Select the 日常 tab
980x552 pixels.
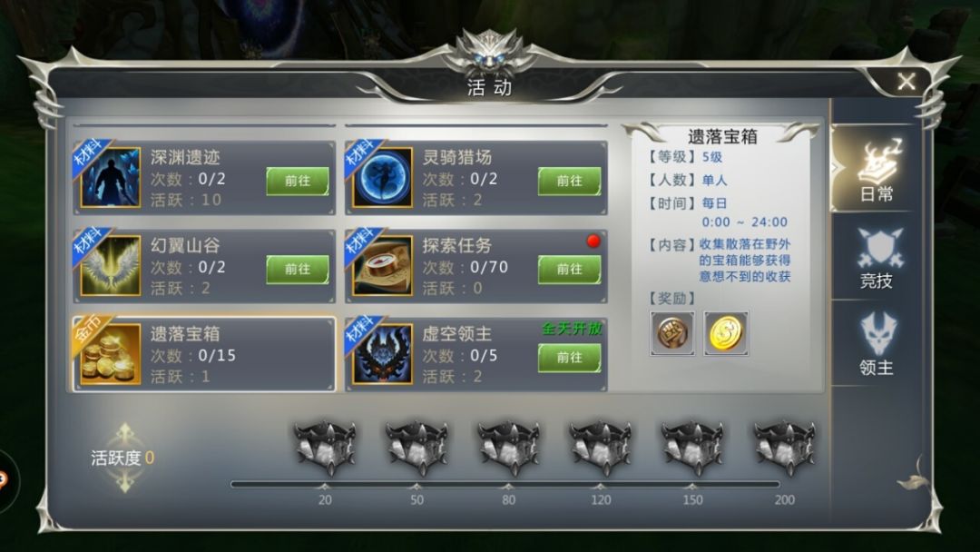pyautogui.click(x=877, y=170)
